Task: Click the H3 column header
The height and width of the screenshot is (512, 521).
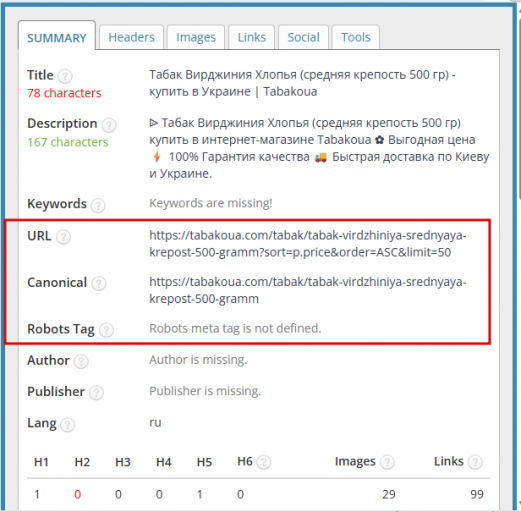Action: coord(123,462)
